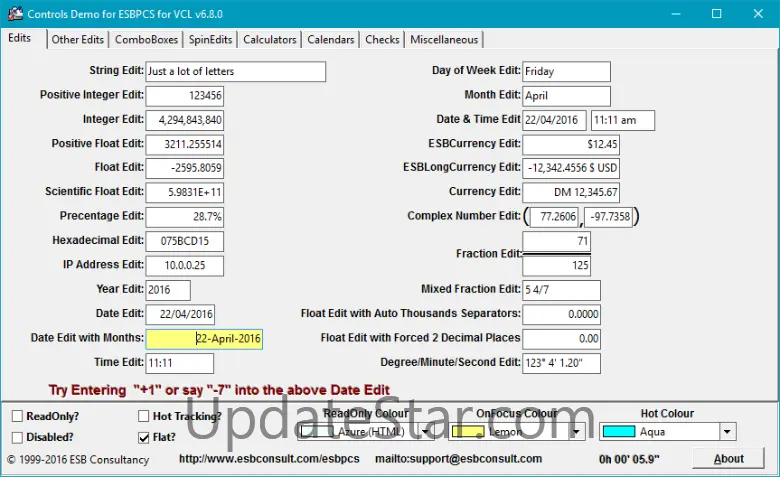
Task: Focus the Day of Week Edit field
Action: tap(567, 72)
